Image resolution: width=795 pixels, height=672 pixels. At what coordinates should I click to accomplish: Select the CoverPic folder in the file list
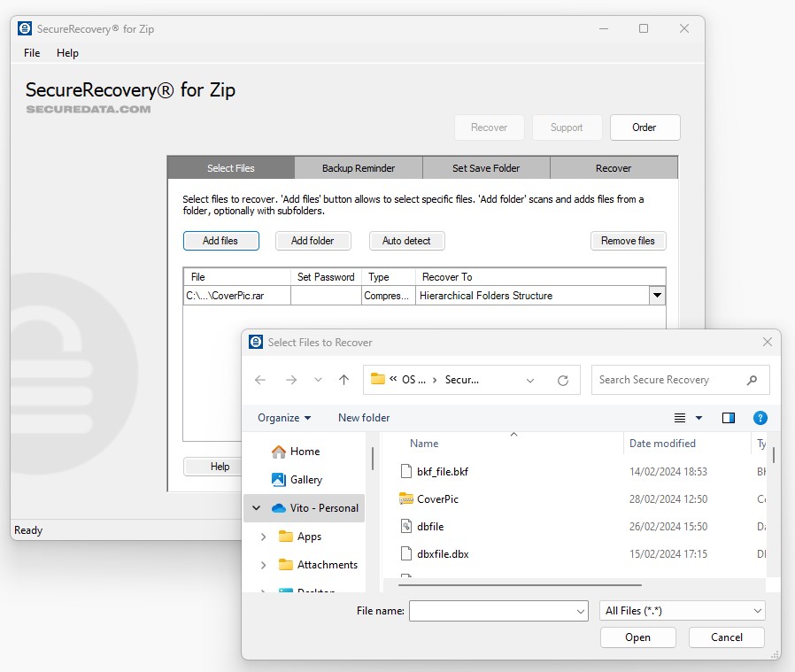point(438,498)
